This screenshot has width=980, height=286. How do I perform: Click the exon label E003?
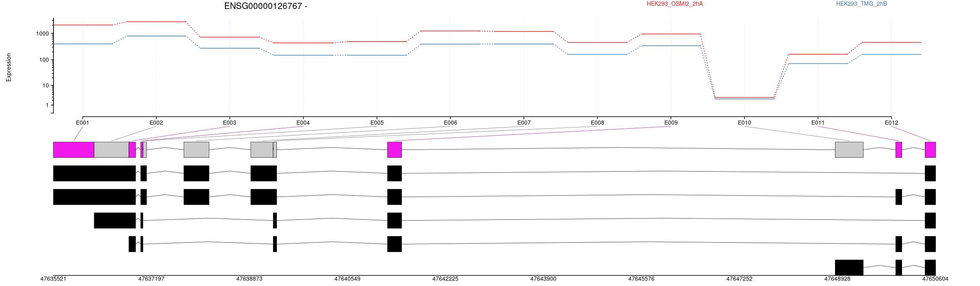[229, 123]
